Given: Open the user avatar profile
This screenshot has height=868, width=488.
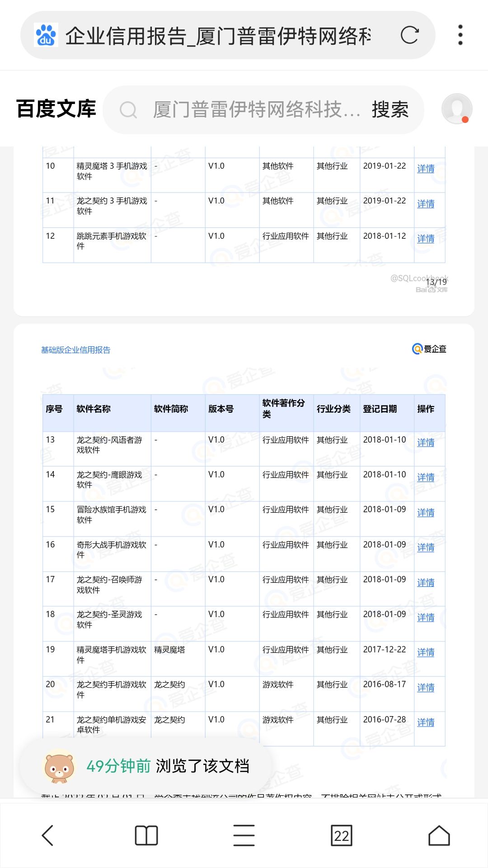Looking at the screenshot, I should pyautogui.click(x=457, y=109).
